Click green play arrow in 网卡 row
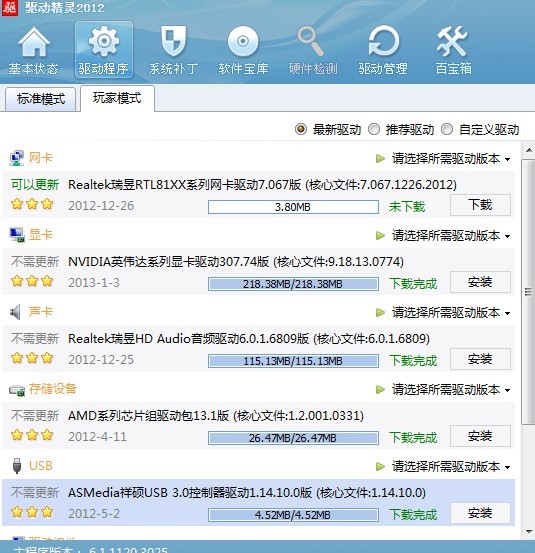This screenshot has width=535, height=553. pos(380,159)
